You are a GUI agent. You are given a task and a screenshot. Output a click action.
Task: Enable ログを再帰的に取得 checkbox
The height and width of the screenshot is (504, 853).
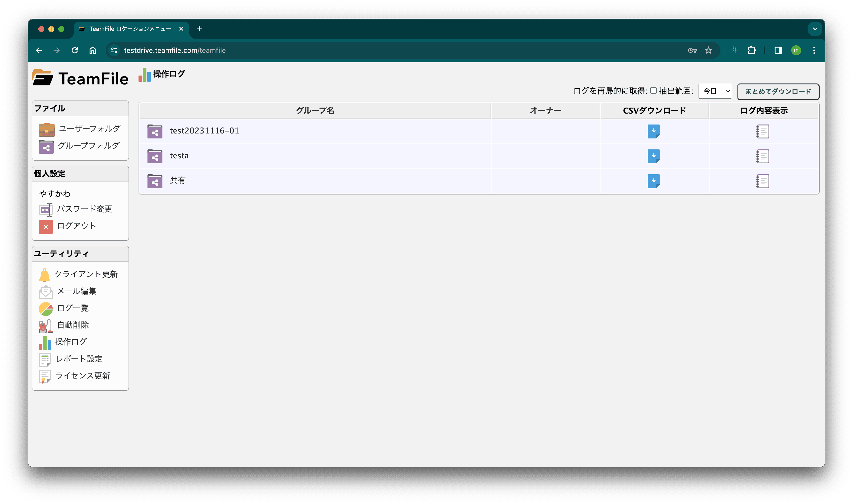[x=653, y=90]
